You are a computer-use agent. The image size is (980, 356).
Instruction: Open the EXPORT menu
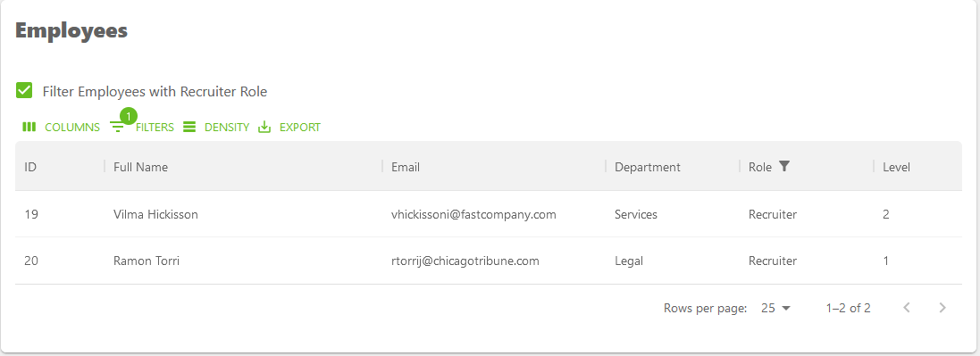(x=289, y=128)
